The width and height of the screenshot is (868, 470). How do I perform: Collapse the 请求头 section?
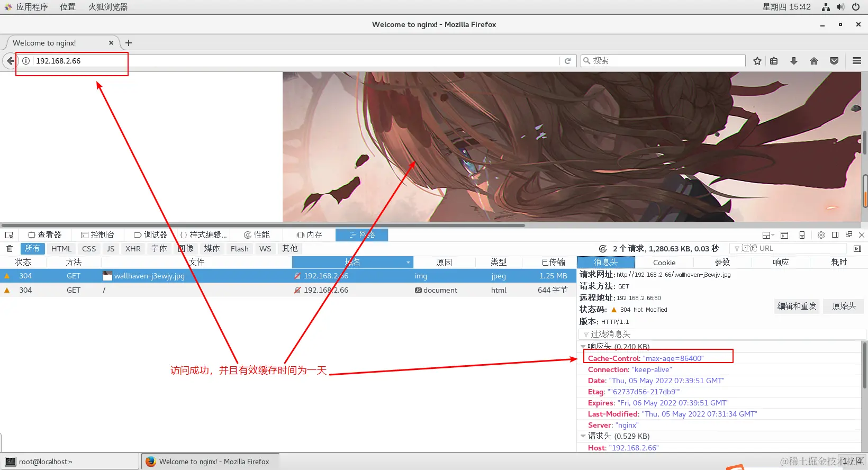(x=583, y=436)
